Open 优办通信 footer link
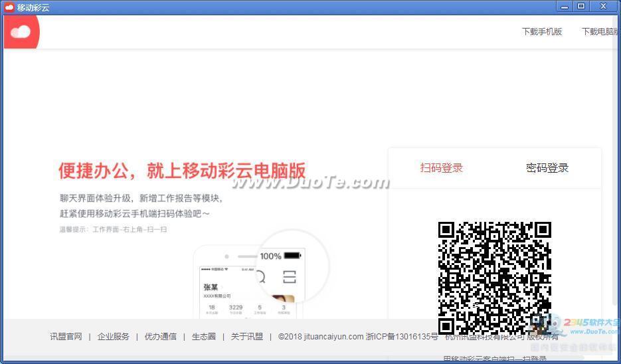621x364 pixels. pyautogui.click(x=161, y=337)
